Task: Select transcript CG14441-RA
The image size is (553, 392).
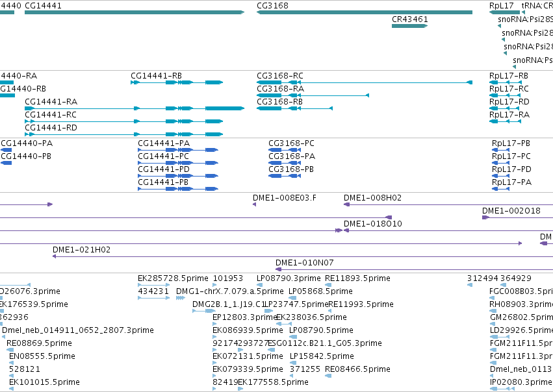Action: pos(135,108)
